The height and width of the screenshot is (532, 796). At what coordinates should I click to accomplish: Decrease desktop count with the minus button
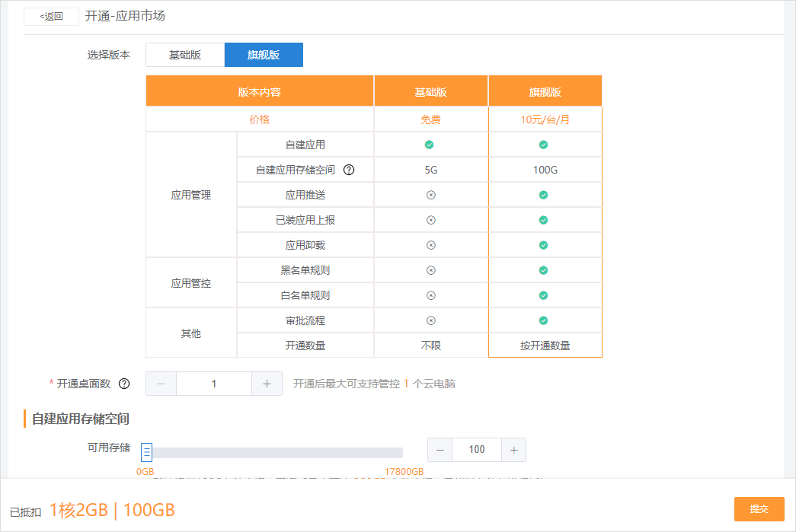tap(160, 383)
